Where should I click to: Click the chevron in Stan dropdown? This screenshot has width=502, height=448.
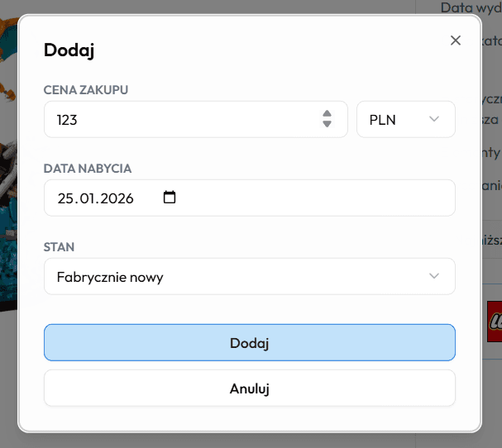point(434,276)
